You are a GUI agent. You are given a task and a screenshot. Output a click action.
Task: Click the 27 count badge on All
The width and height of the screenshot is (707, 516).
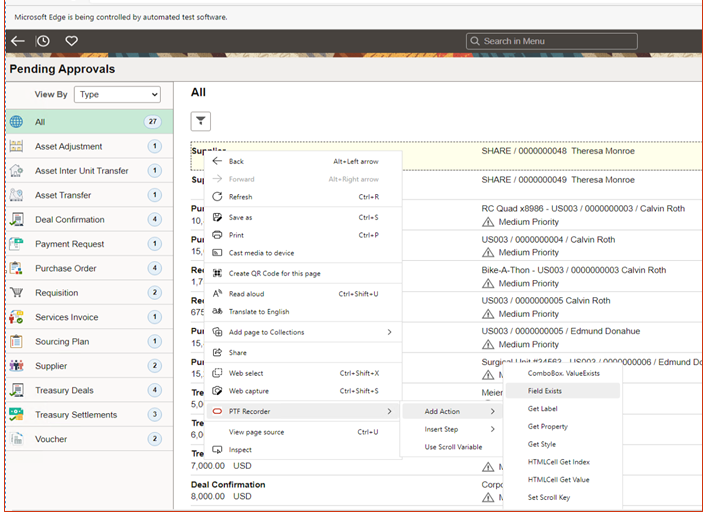(153, 122)
